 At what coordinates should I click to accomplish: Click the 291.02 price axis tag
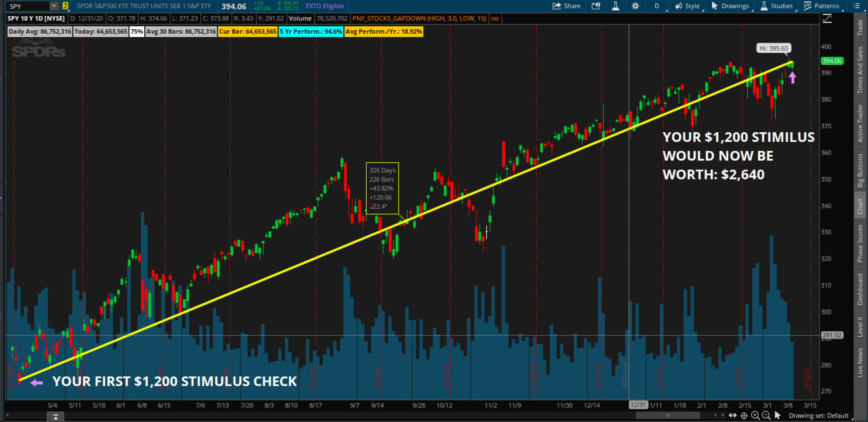click(x=832, y=335)
